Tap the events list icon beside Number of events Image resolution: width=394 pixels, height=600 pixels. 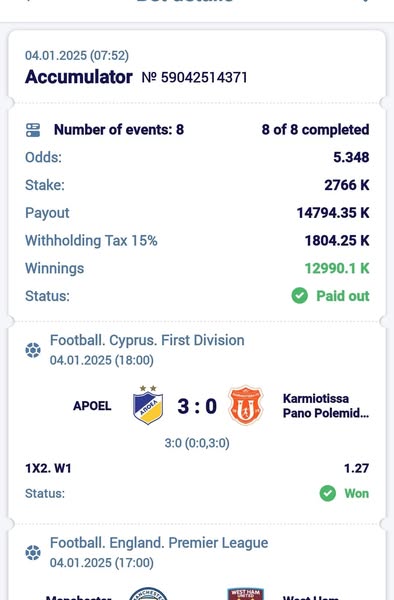[x=33, y=130]
